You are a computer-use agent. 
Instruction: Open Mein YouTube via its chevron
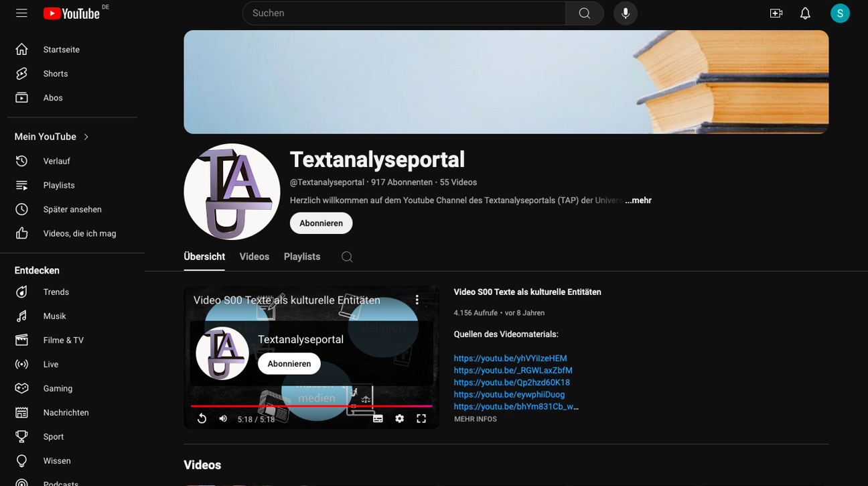pyautogui.click(x=86, y=136)
